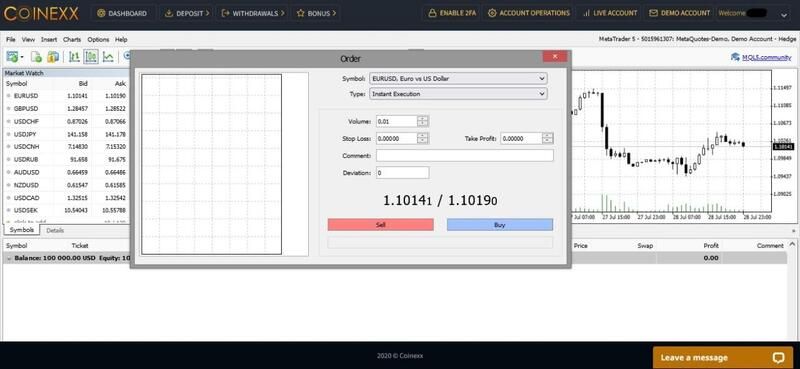Screen dimensions: 800x369
Task: Open the Withdrawals menu
Action: coord(252,13)
